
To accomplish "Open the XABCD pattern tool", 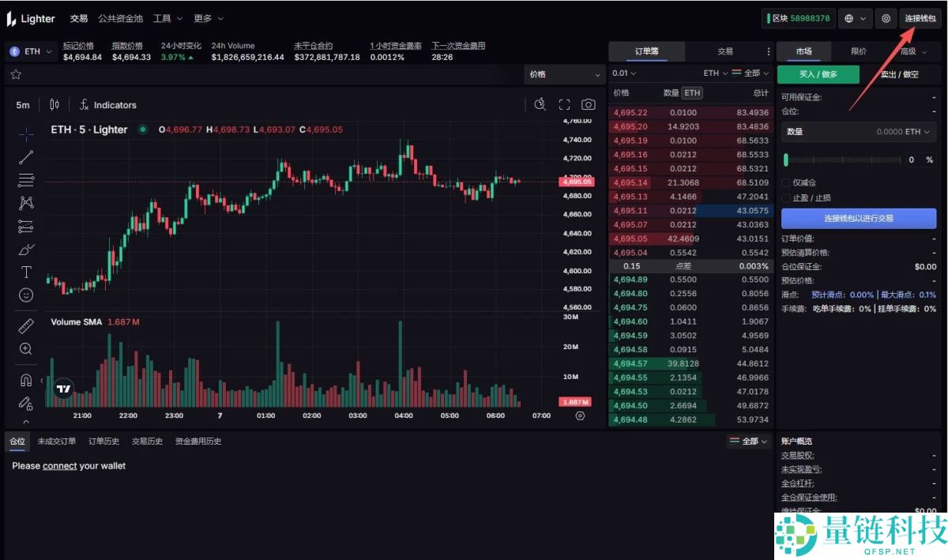I will pyautogui.click(x=25, y=202).
